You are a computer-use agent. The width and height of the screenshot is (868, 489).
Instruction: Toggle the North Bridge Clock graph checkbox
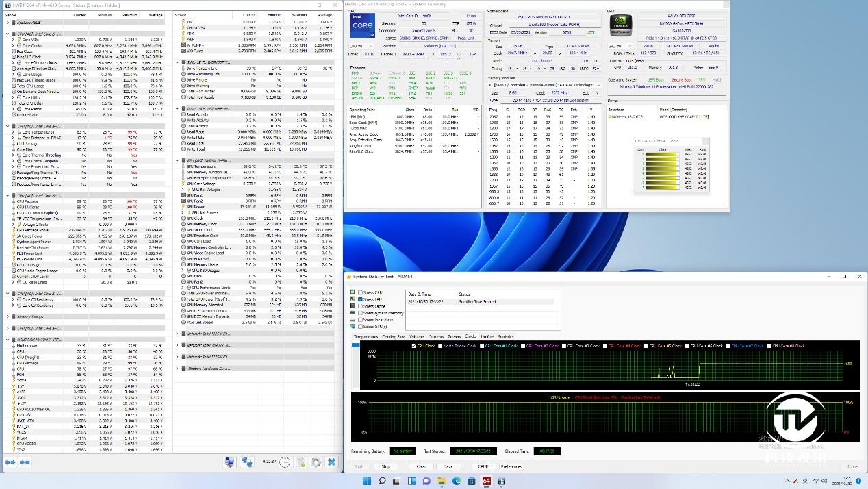click(439, 346)
